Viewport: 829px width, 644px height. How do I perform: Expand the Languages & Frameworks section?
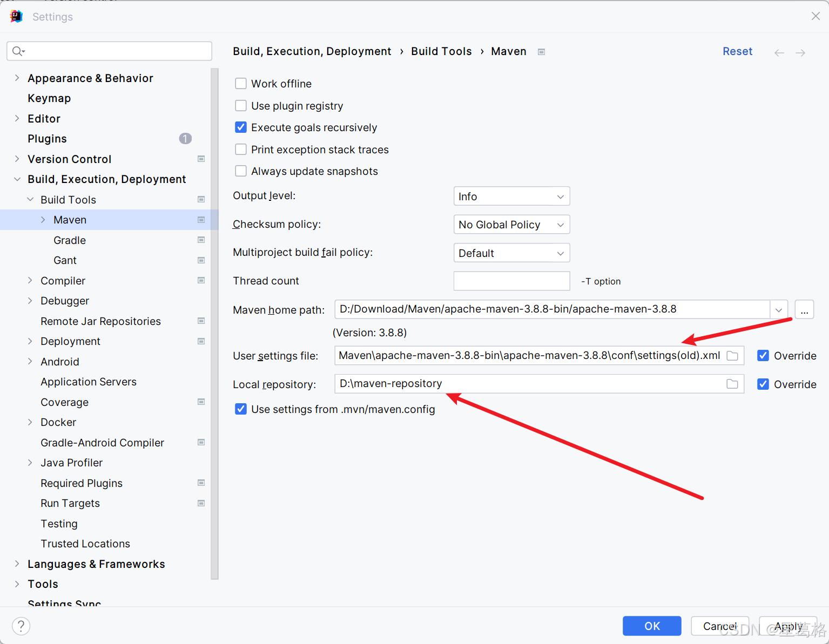coord(17,564)
